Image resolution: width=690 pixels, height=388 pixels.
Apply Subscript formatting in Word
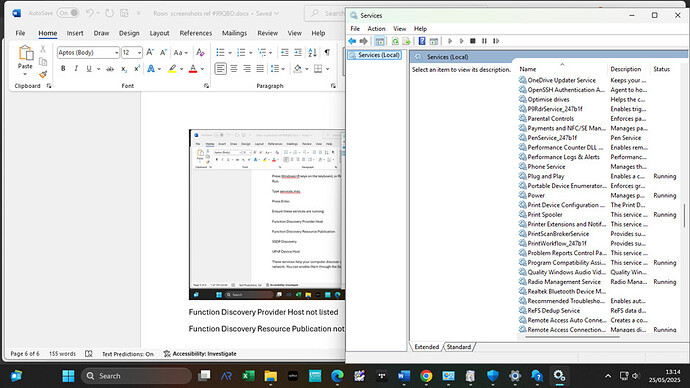(124, 69)
